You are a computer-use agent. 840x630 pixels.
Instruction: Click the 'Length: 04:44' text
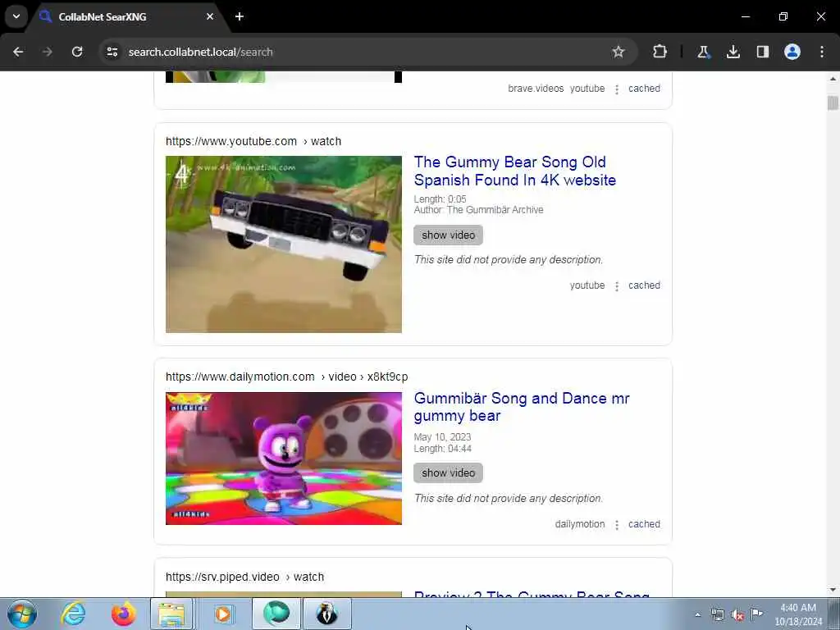[x=442, y=449]
